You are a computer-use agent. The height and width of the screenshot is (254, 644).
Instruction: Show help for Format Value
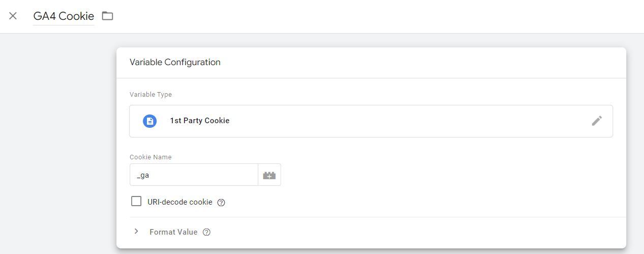point(206,232)
